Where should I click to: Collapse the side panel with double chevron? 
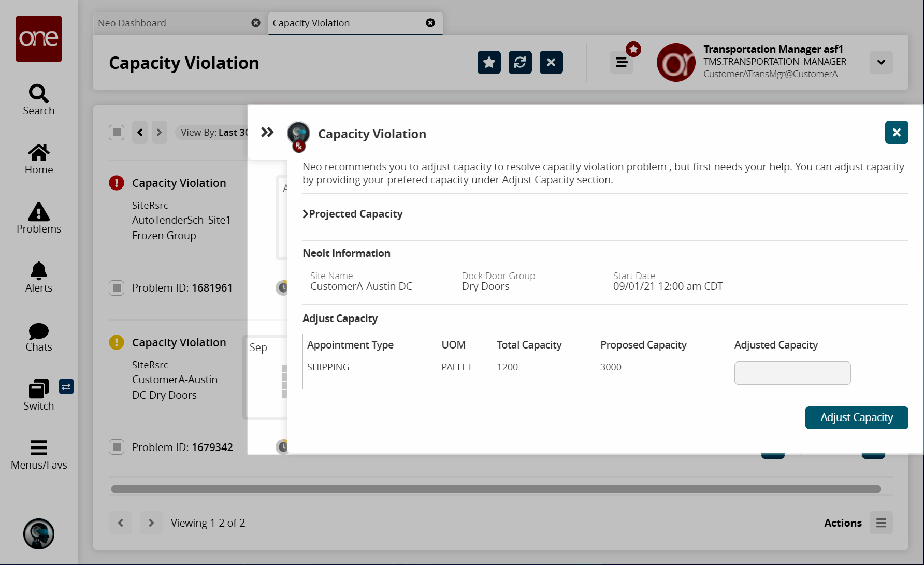[x=267, y=132]
